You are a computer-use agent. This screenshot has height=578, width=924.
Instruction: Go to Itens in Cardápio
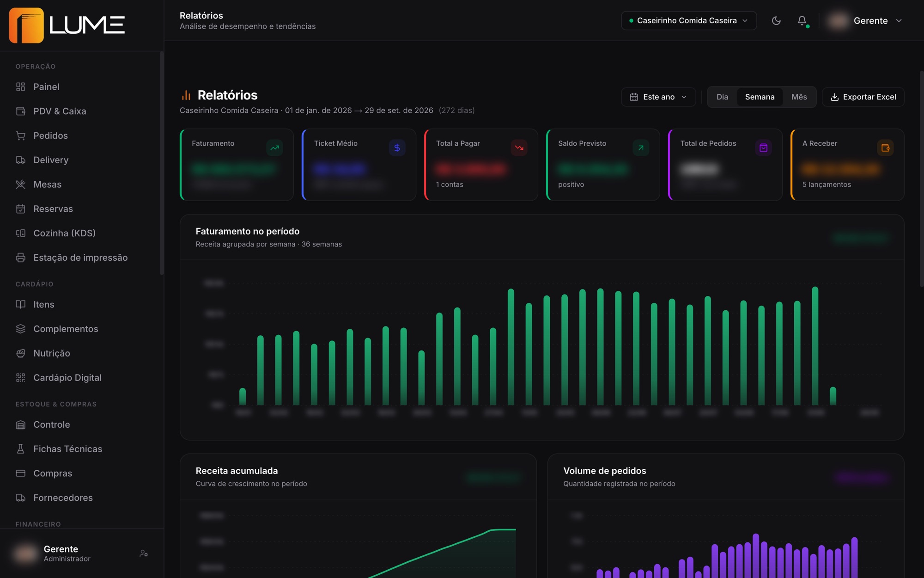pyautogui.click(x=44, y=305)
